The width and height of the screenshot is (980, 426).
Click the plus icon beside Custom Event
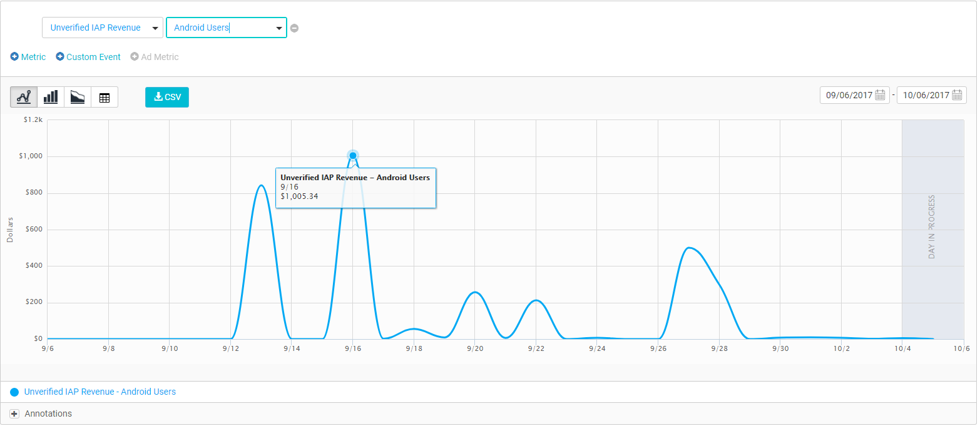point(60,57)
